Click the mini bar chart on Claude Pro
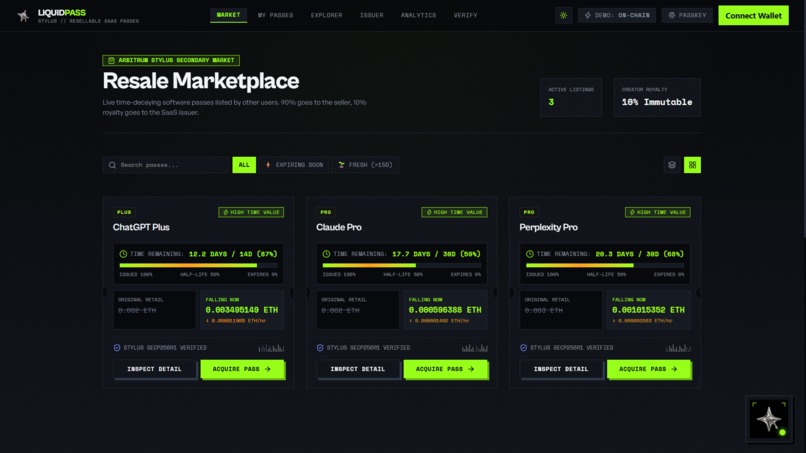This screenshot has height=453, width=806. [474, 348]
